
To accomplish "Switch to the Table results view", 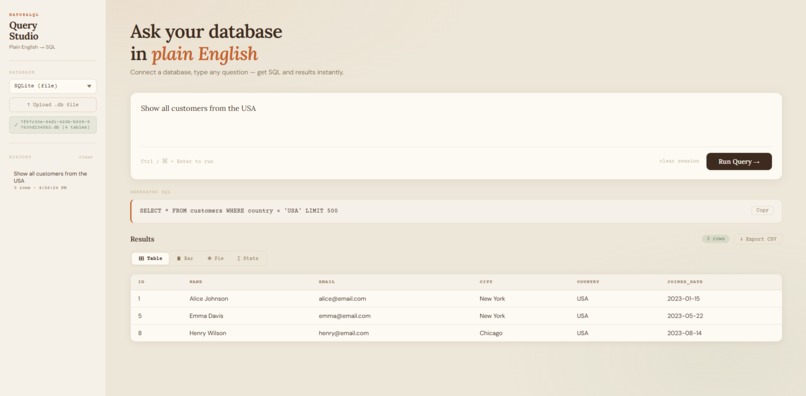I will (150, 258).
